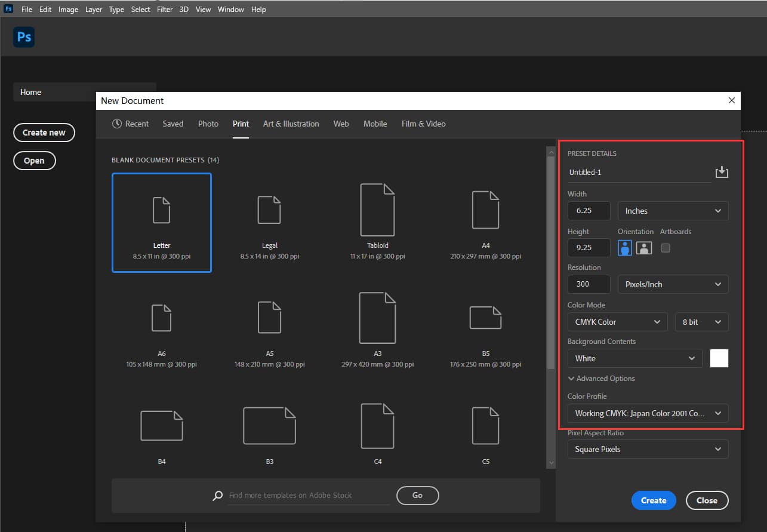
Task: Select the B4 preset icon
Action: click(x=162, y=425)
